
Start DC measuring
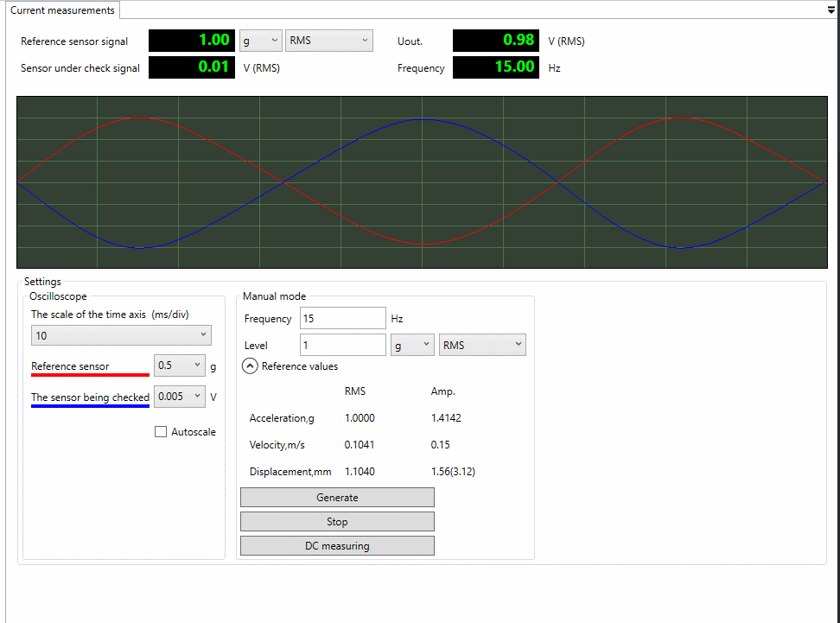(337, 546)
